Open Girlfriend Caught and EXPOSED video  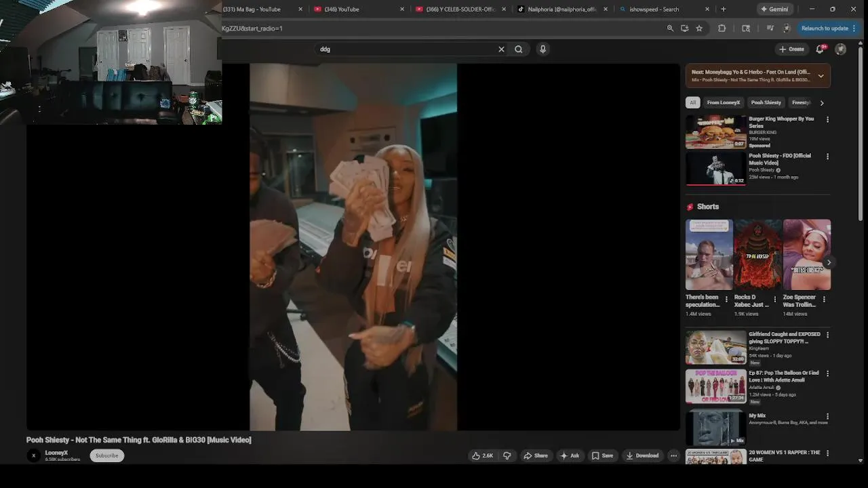click(x=715, y=348)
